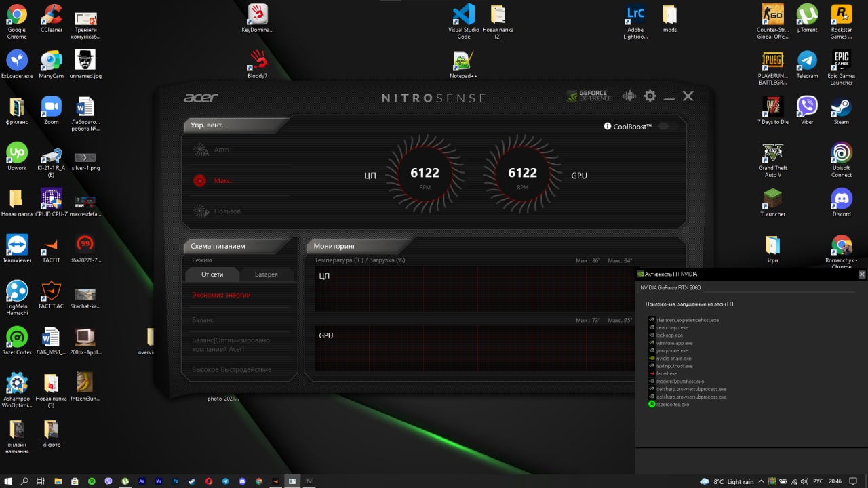
Task: Select Bloody7 desktop icon
Action: [258, 64]
